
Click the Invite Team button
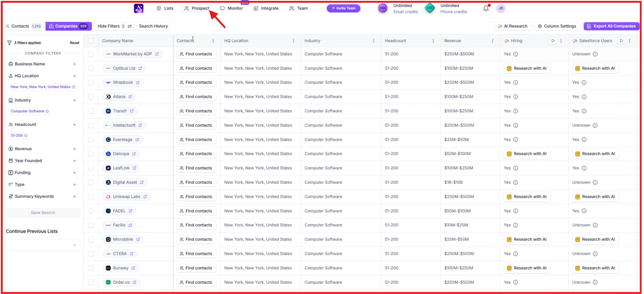pyautogui.click(x=343, y=8)
